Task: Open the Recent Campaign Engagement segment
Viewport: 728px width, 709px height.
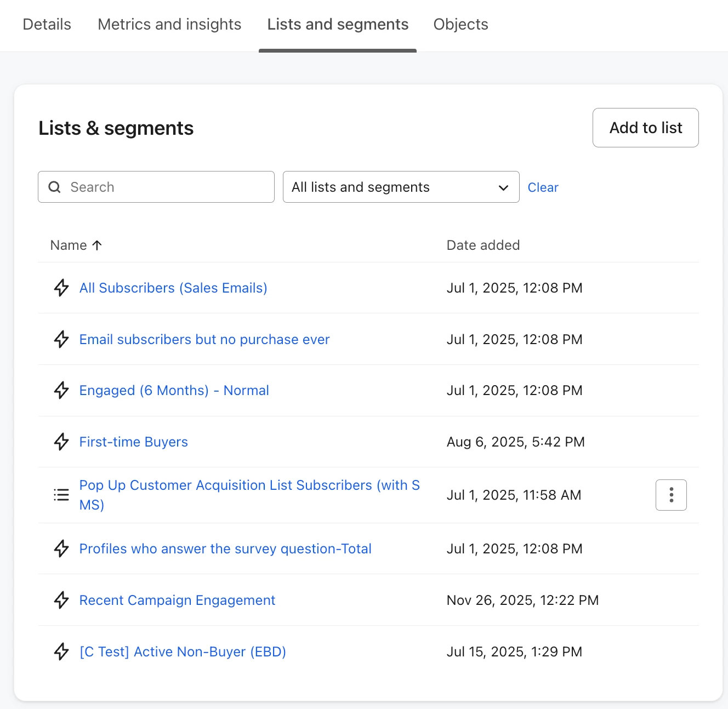Action: coord(177,600)
